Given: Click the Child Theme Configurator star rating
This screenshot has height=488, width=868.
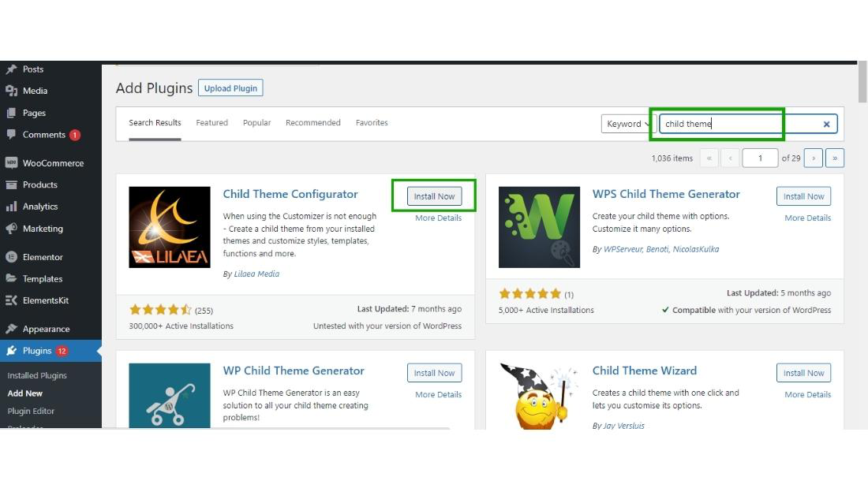Looking at the screenshot, I should pos(160,310).
